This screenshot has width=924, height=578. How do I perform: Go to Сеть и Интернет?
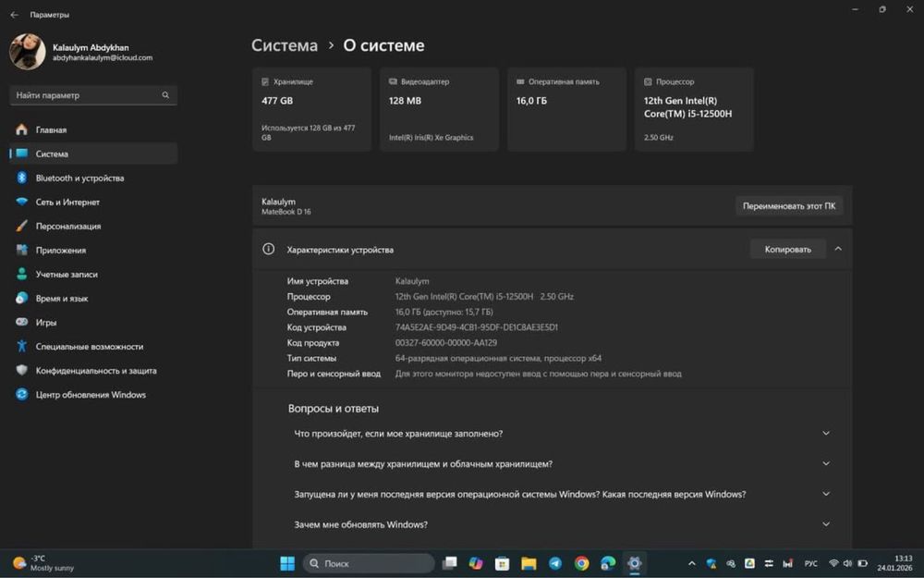[x=93, y=203]
